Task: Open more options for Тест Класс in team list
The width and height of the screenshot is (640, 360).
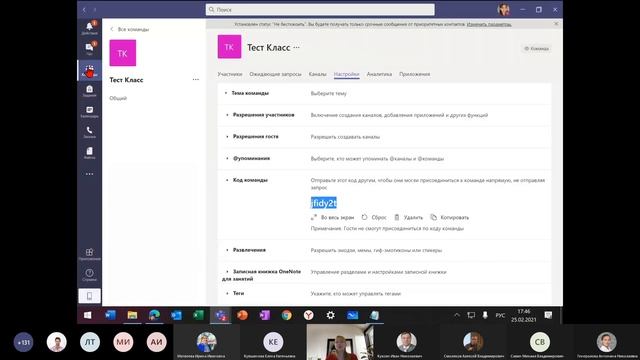Action: point(196,80)
